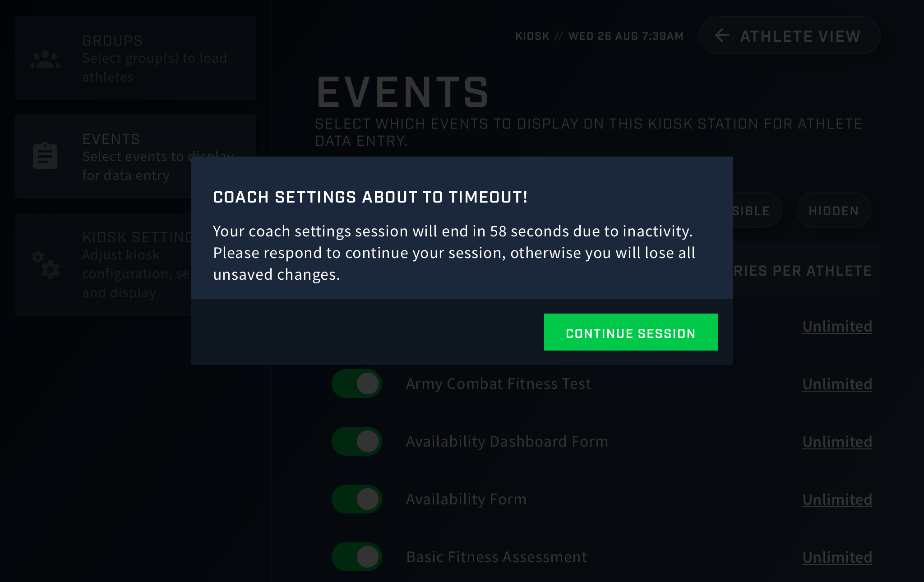This screenshot has width=924, height=582.
Task: Open Unlimited entries for Availability Dashboard Form
Action: [x=837, y=442]
